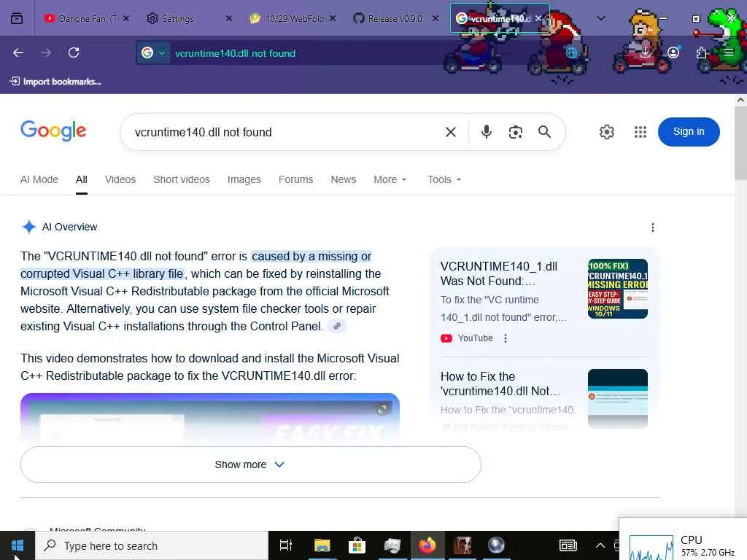The width and height of the screenshot is (747, 560).
Task: Close the Release v0.9.0 tab
Action: coord(436,18)
